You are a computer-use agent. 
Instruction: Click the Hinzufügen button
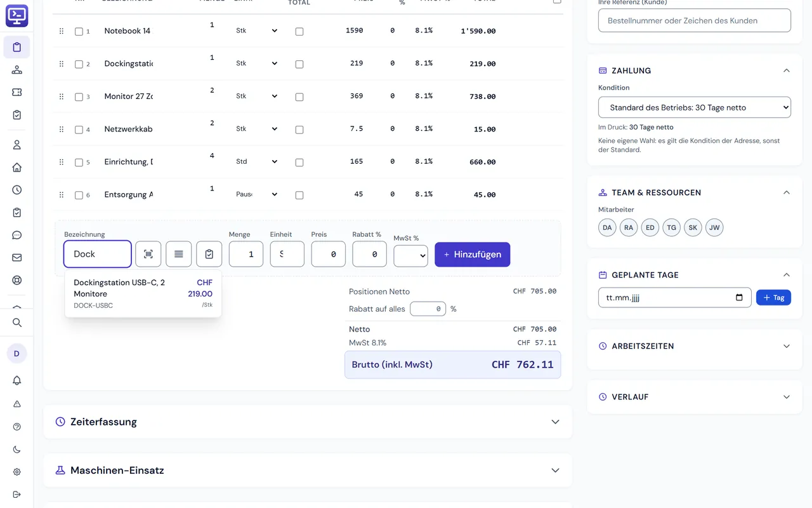coord(472,254)
